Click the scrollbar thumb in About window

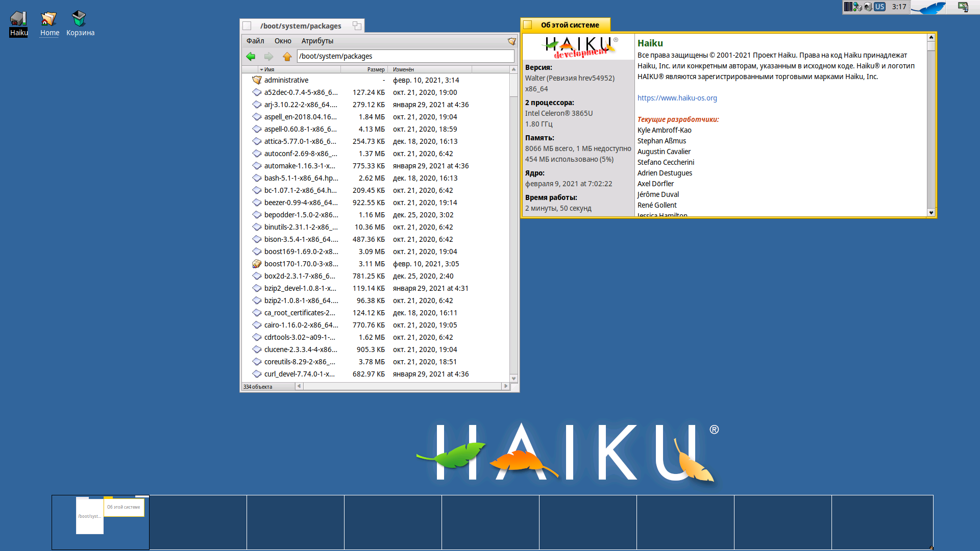pos(931,46)
